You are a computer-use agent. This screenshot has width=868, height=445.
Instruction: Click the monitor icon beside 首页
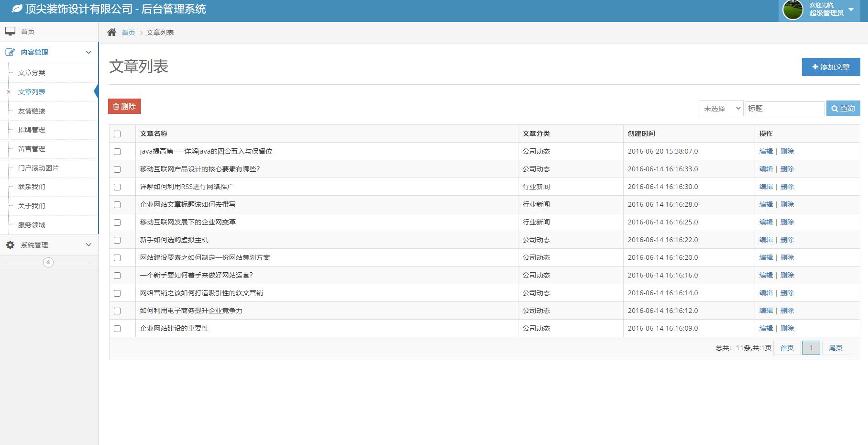[10, 32]
